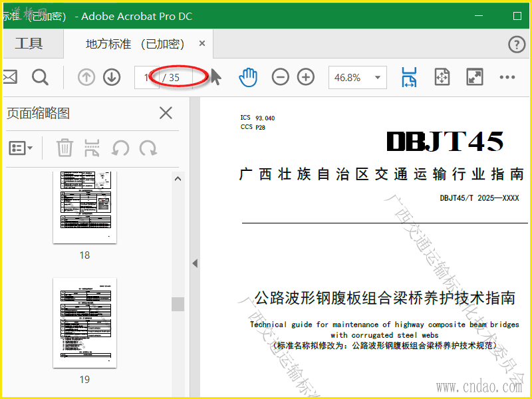Image resolution: width=532 pixels, height=399 pixels.
Task: Click the email envelope icon
Action: coord(10,77)
